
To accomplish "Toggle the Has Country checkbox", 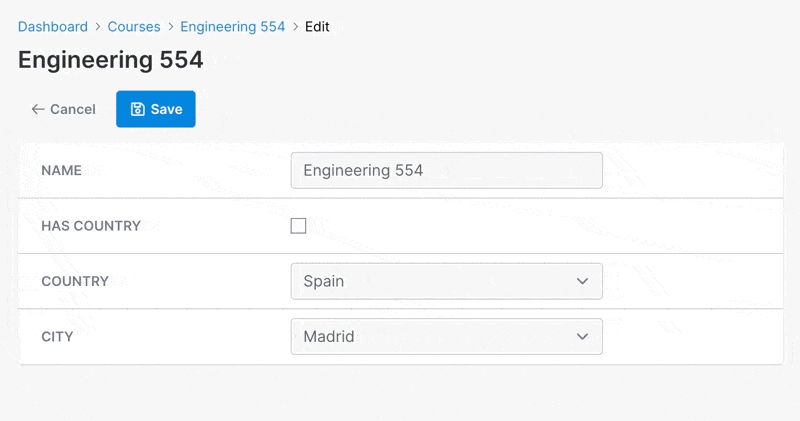I will click(x=298, y=226).
